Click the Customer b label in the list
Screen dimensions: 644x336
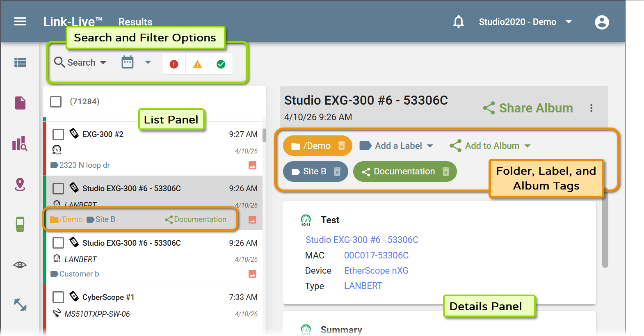coord(75,274)
